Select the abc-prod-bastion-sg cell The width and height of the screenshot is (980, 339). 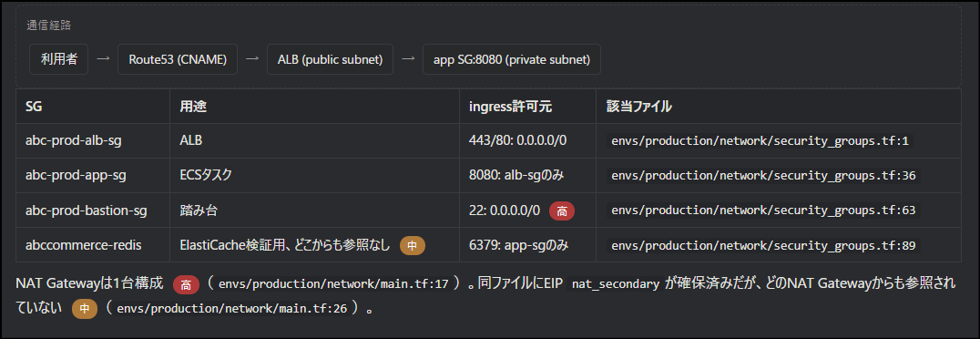coord(93,211)
